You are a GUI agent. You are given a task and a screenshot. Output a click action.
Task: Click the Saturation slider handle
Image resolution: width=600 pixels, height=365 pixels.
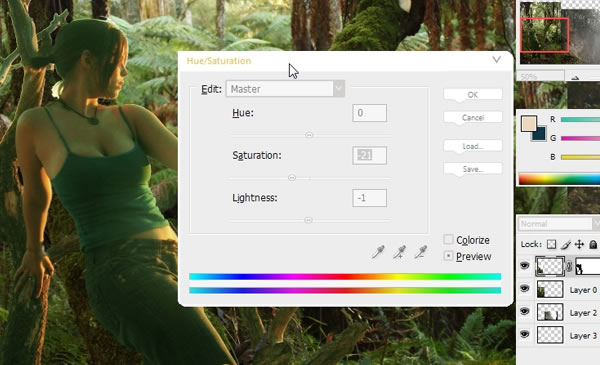pos(292,178)
